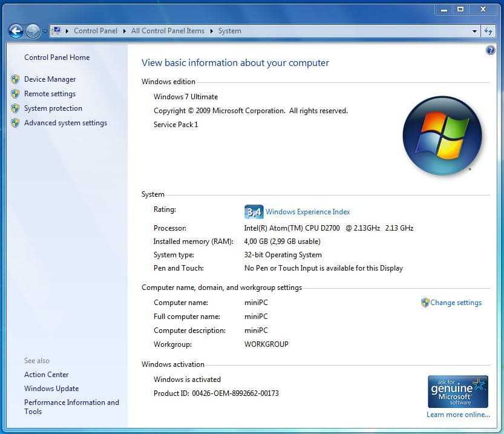Image resolution: width=504 pixels, height=434 pixels.
Task: Expand arrow after All Control Panel Items
Action: tap(211, 31)
